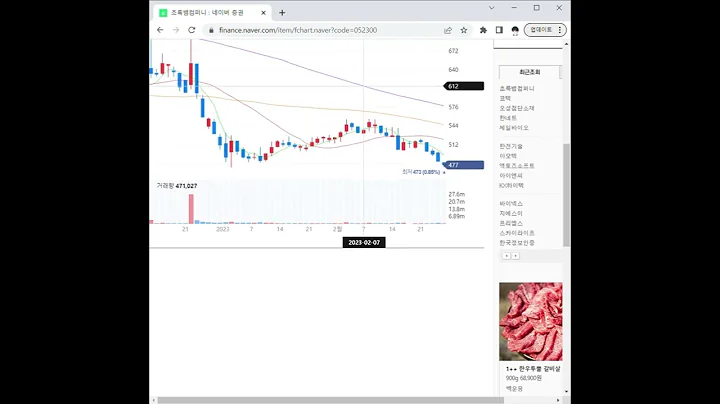This screenshot has height=404, width=720.
Task: Click the 업데이트 update button
Action: point(541,30)
